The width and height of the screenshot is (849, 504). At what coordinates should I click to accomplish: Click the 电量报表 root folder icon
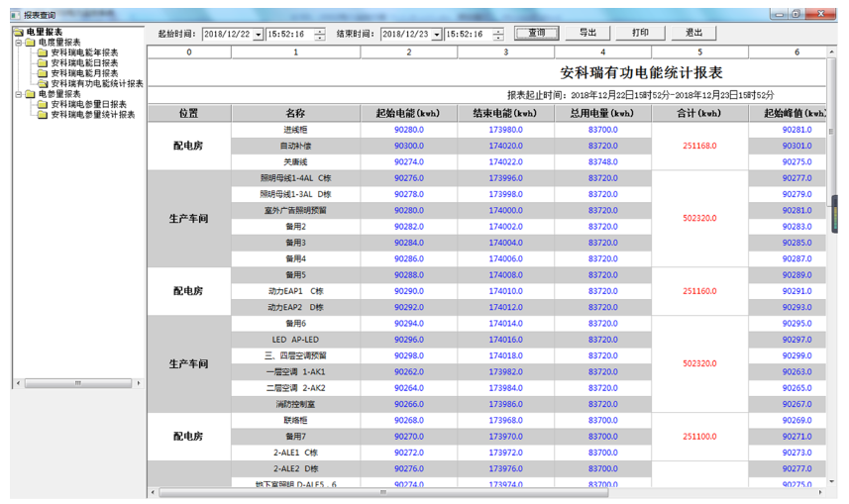(x=18, y=33)
